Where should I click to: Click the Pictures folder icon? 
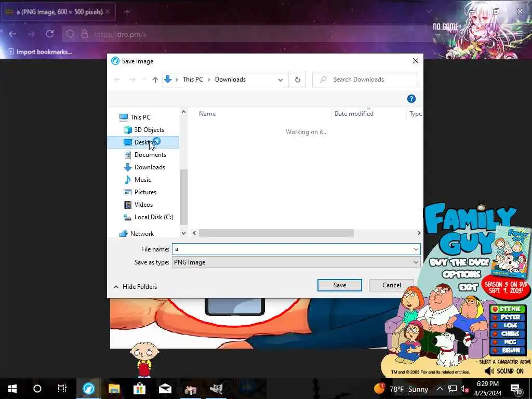(128, 192)
